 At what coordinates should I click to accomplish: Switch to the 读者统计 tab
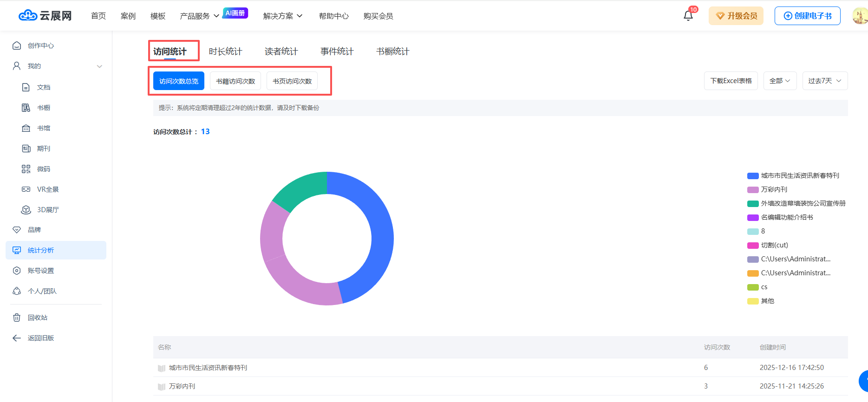pyautogui.click(x=281, y=52)
